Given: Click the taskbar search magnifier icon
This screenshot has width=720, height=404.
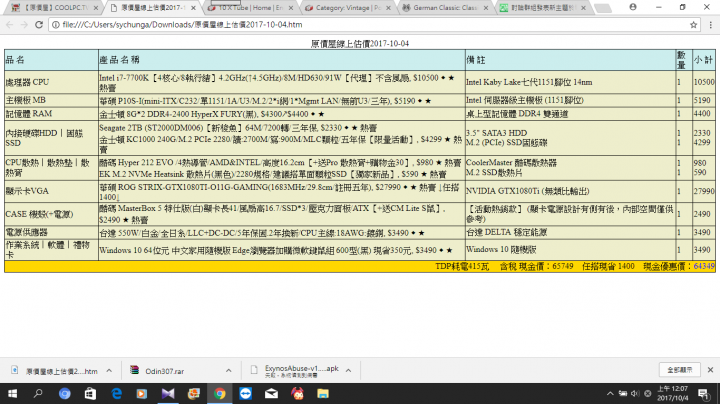Looking at the screenshot, I should (x=38, y=393).
